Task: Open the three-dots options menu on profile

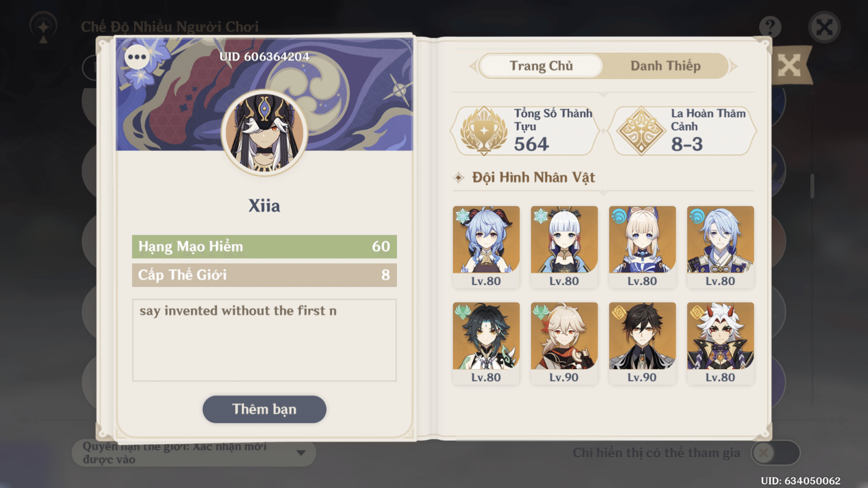Action: pyautogui.click(x=137, y=57)
